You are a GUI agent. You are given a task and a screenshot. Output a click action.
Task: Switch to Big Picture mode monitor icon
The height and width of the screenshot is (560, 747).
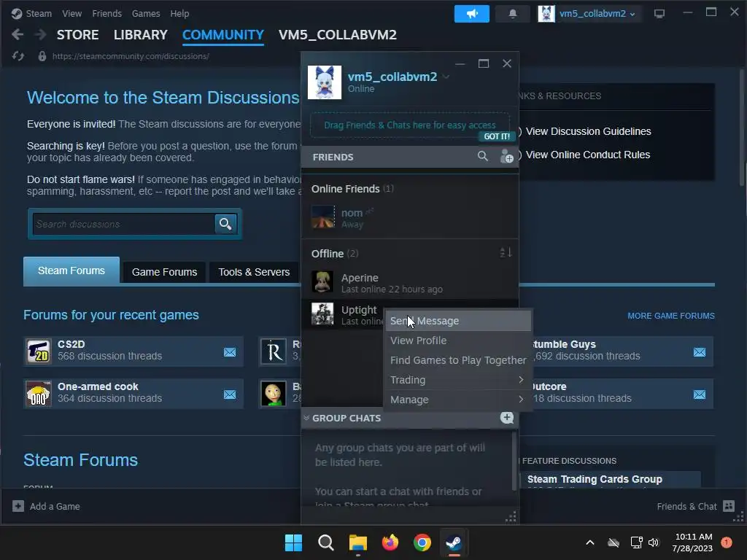[659, 14]
